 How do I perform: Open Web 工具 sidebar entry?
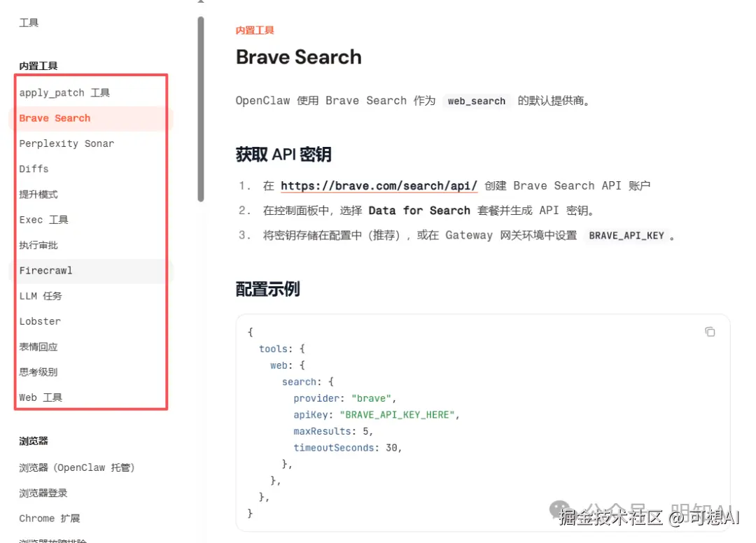[41, 397]
